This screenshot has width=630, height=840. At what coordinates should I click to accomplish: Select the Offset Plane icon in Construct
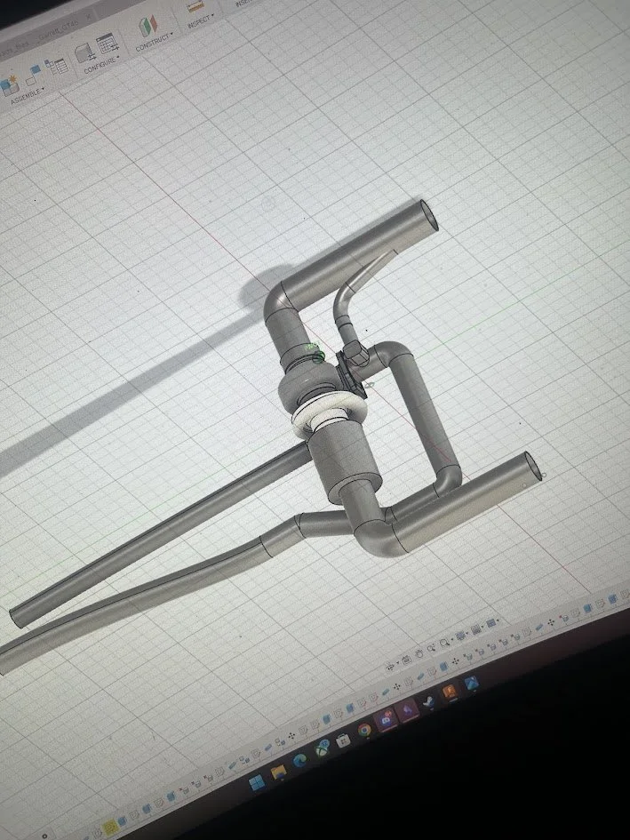[x=148, y=27]
